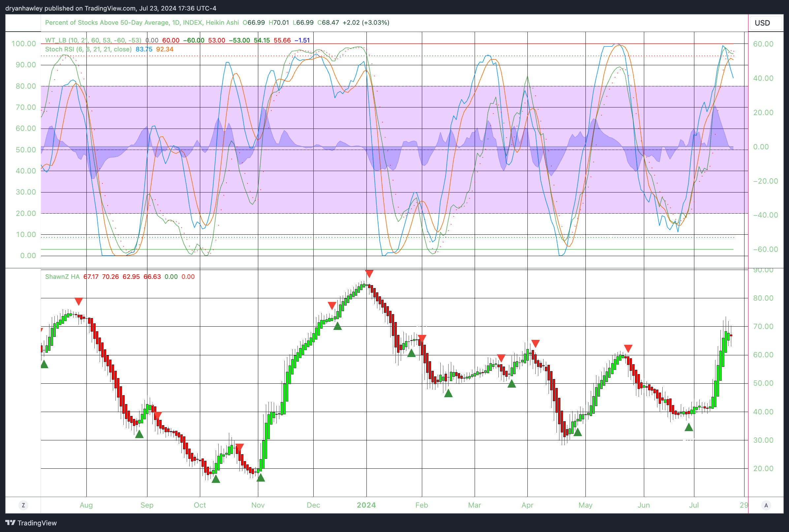
Task: Click the Mar label on the time axis
Action: click(475, 505)
